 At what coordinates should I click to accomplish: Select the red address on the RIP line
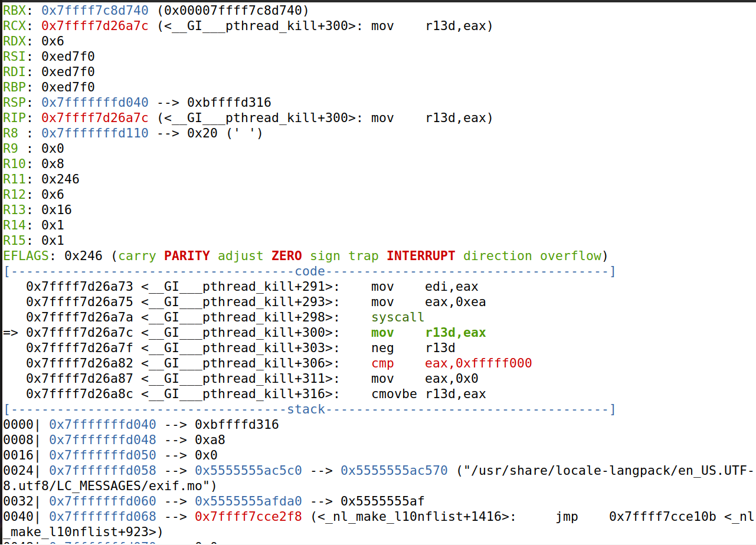tap(95, 118)
